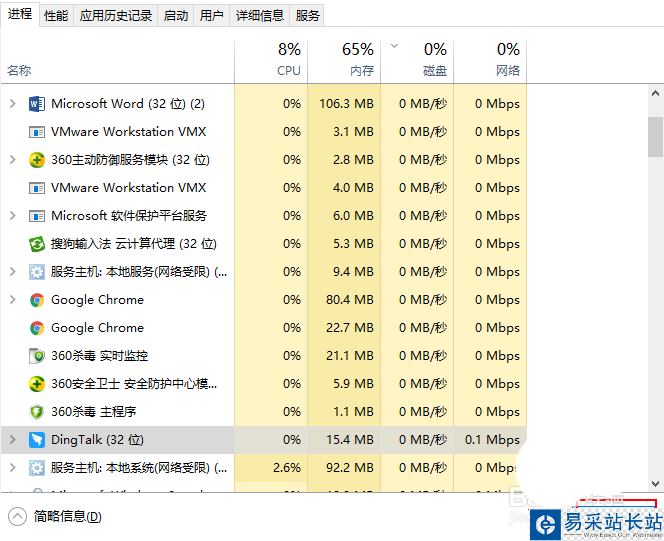Image resolution: width=664 pixels, height=541 pixels.
Task: Click the Microsoft 软件保护平台服务 icon
Action: point(37,216)
